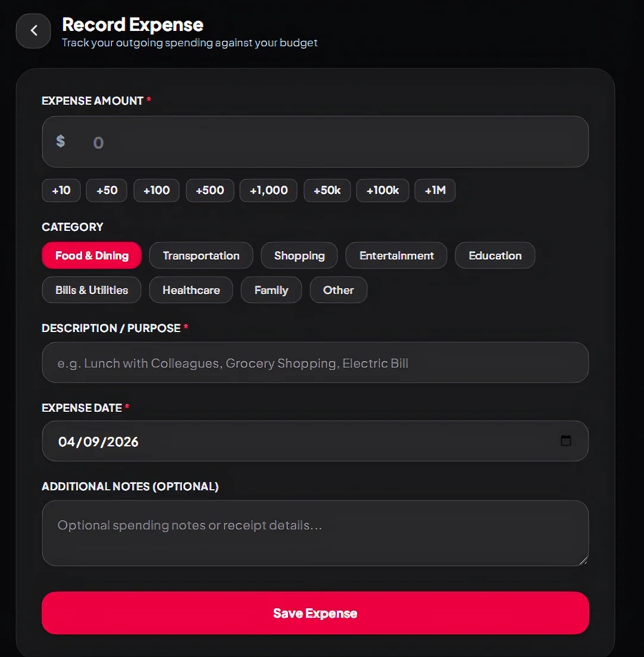
Task: Add +1,000 to the amount
Action: pos(268,190)
